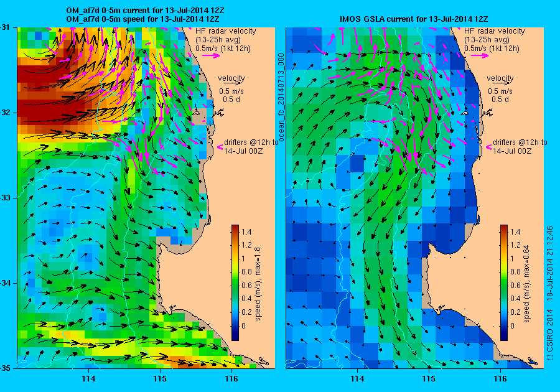Click 'speed (m/s), max=1.8' colorbar label

(258, 284)
